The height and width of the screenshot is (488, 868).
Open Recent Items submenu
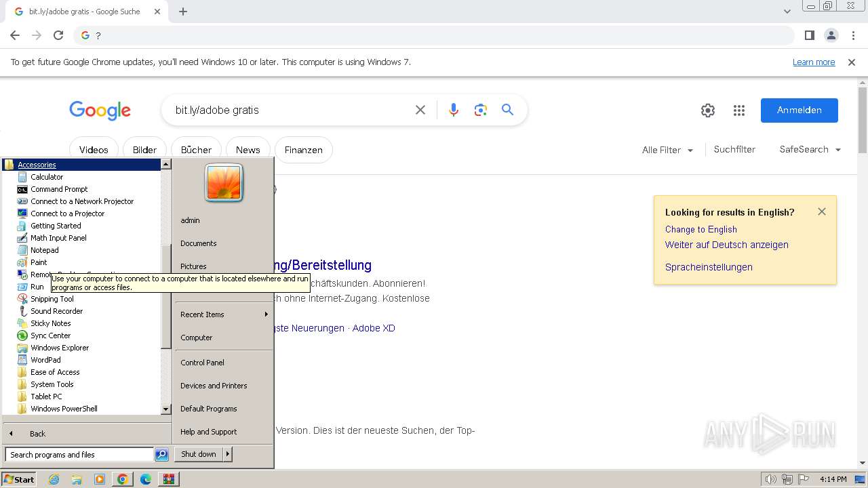tap(224, 314)
